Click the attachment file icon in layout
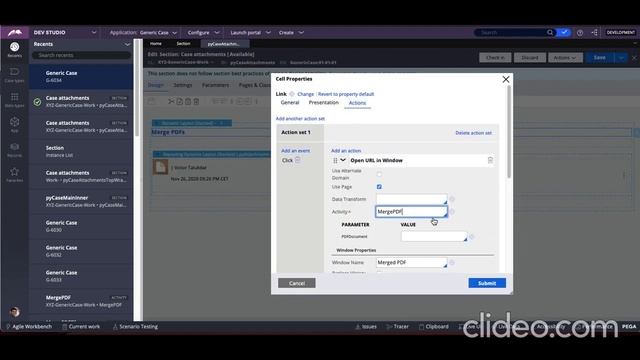This screenshot has width=640, height=360. [x=160, y=167]
